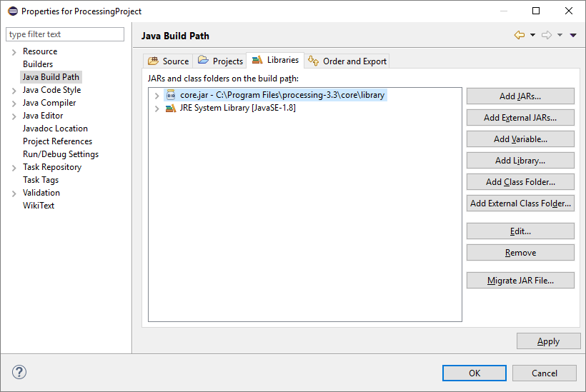Expand the Java Editor category
Viewport: 586px width, 392px height.
point(14,116)
